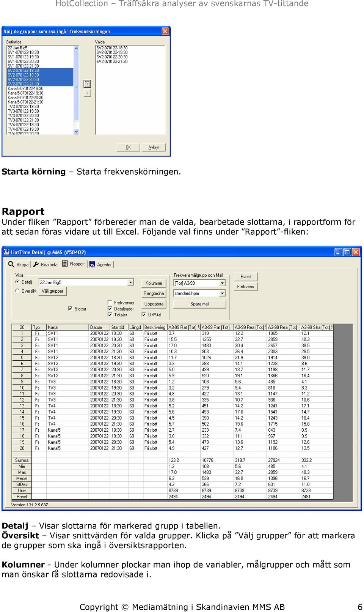
Task: Maximize the HotTime Detalj window
Action: pyautogui.click(x=347, y=252)
